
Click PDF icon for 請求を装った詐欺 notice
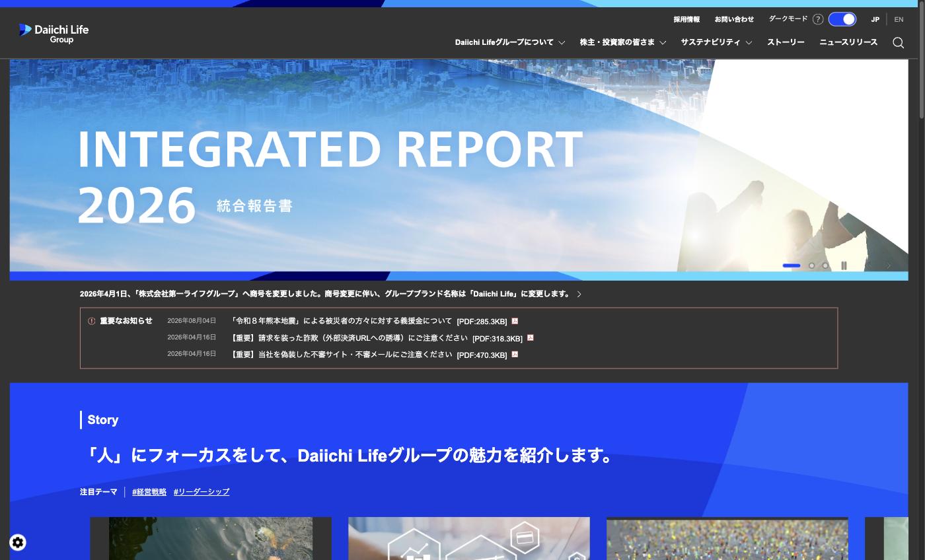pos(530,337)
